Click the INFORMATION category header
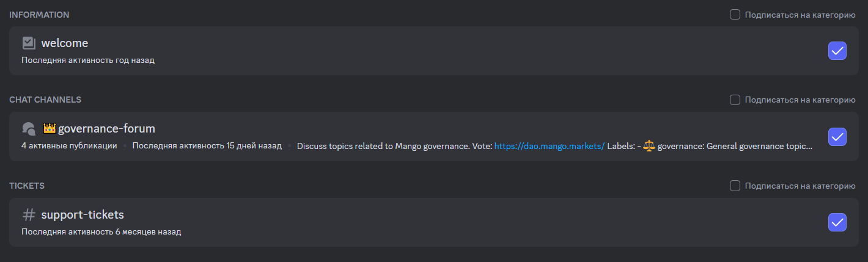The width and height of the screenshot is (868, 262). pyautogui.click(x=39, y=15)
